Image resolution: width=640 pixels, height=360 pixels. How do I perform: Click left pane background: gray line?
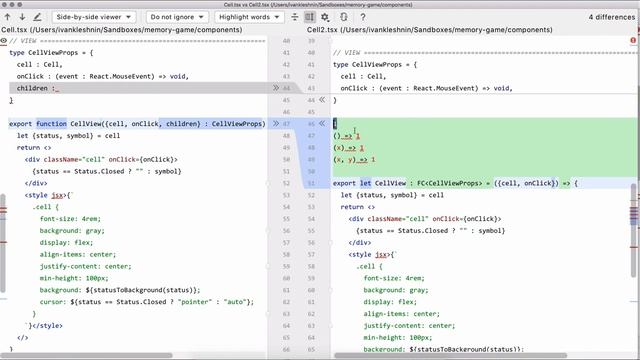coord(72,231)
